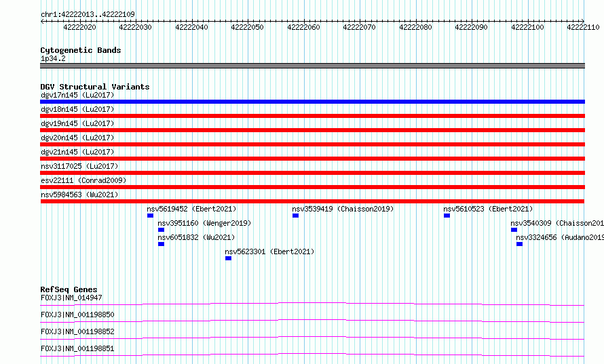Open nsv6051832 (Wu2021) variant
604x364 pixels.
pyautogui.click(x=196, y=237)
